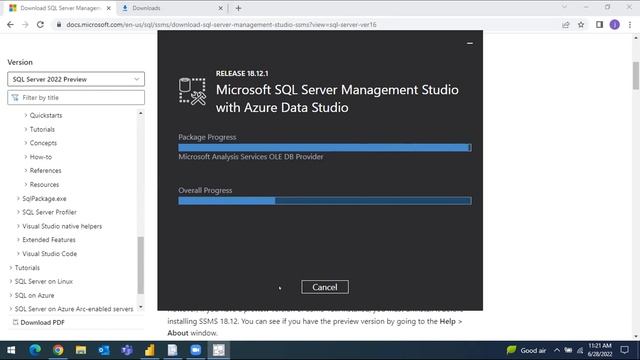This screenshot has height=360, width=640.
Task: Click the Download PDF link
Action: pyautogui.click(x=42, y=322)
